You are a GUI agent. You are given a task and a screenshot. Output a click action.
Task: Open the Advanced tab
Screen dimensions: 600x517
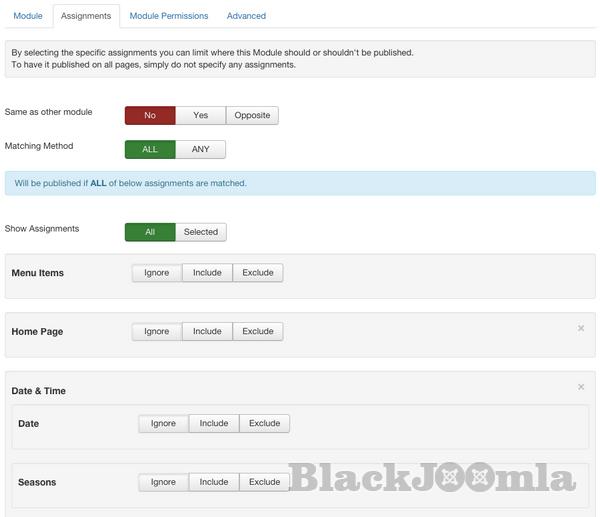pyautogui.click(x=246, y=16)
